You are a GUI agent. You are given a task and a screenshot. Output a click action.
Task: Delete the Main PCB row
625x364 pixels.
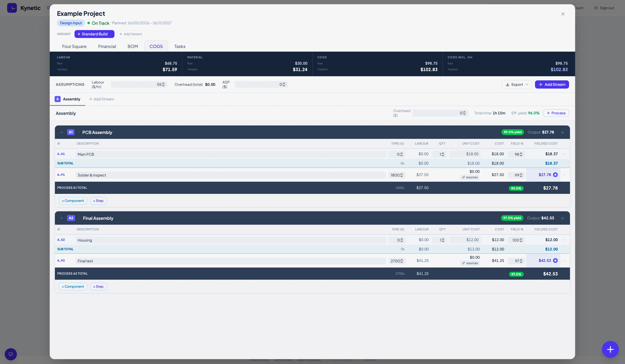tap(564, 154)
